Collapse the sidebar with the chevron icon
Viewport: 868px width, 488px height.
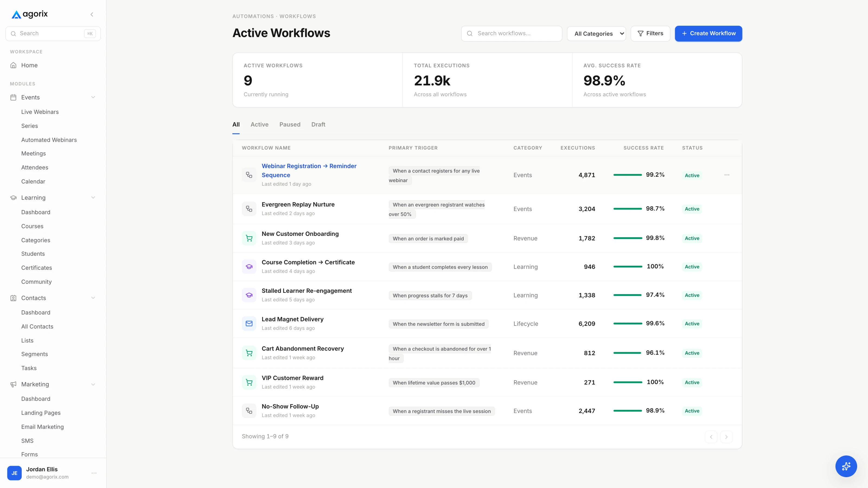pos(92,14)
